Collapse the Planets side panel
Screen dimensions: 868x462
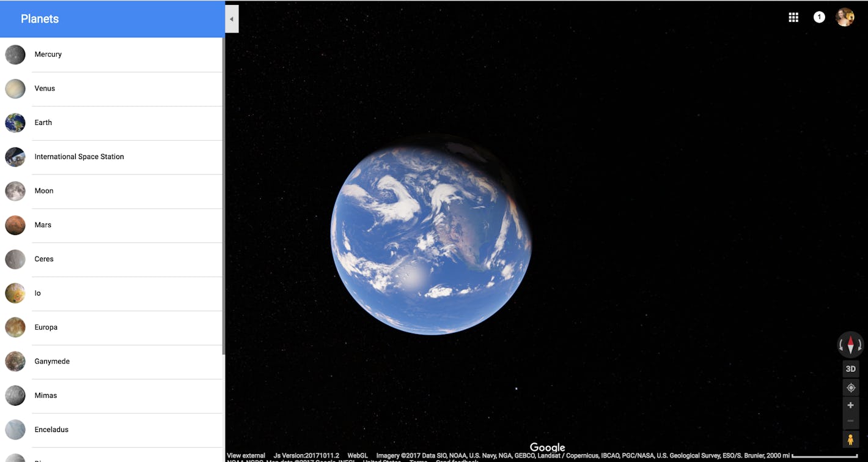point(232,18)
